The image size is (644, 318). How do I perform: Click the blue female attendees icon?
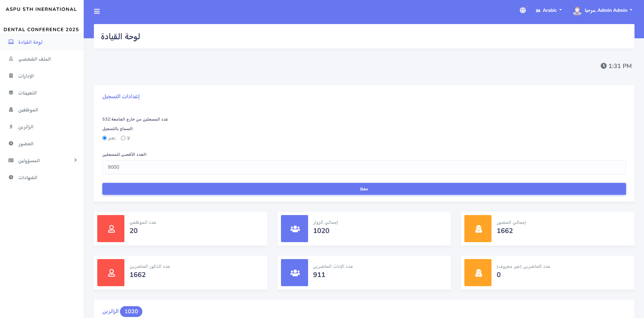(295, 273)
